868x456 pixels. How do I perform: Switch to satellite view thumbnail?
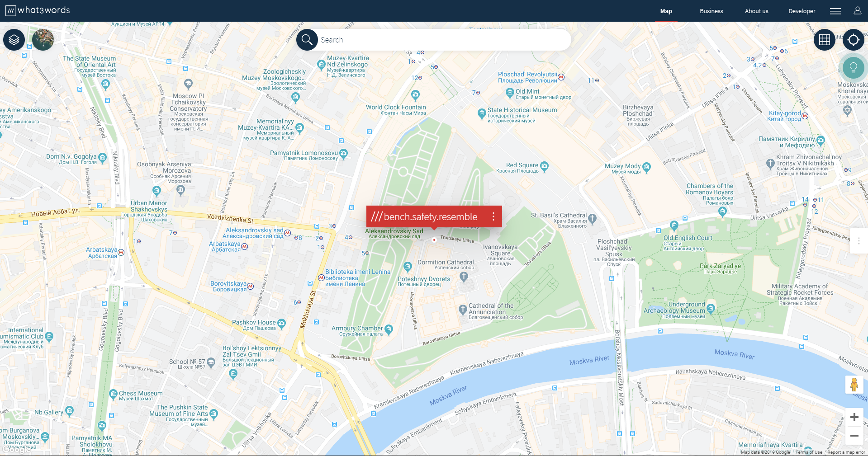[x=43, y=40]
